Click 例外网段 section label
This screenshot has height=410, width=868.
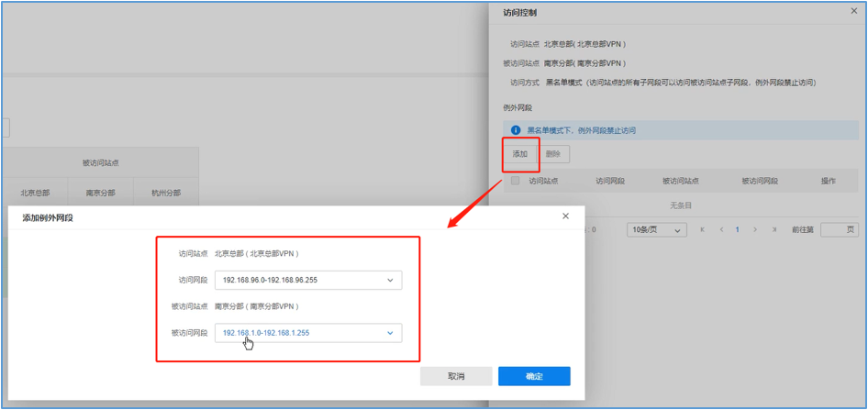click(517, 108)
